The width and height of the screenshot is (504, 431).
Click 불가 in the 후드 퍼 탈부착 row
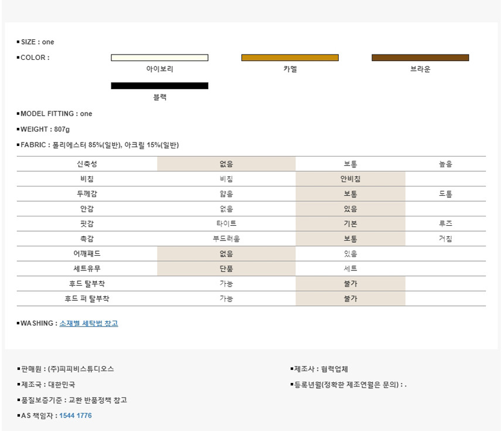point(350,298)
